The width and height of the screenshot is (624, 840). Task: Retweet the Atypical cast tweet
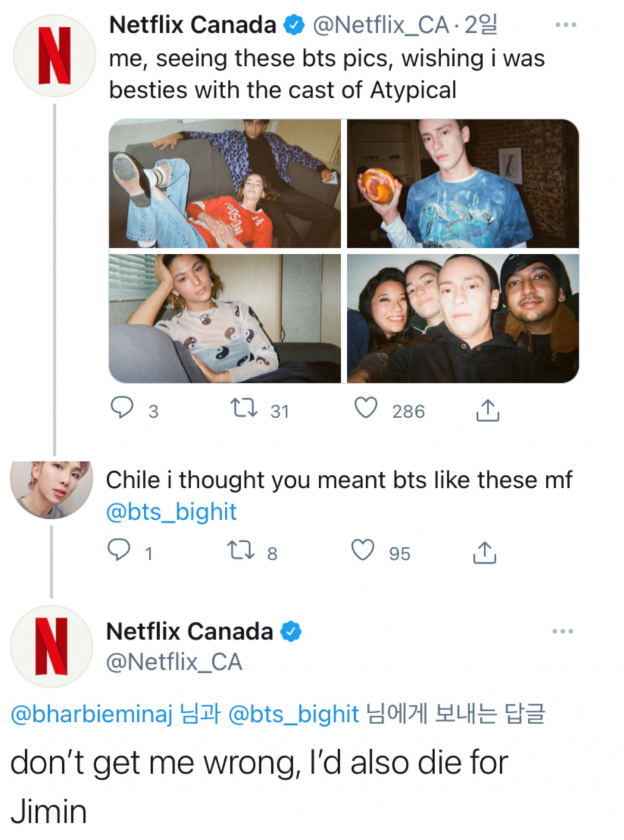pos(244,408)
